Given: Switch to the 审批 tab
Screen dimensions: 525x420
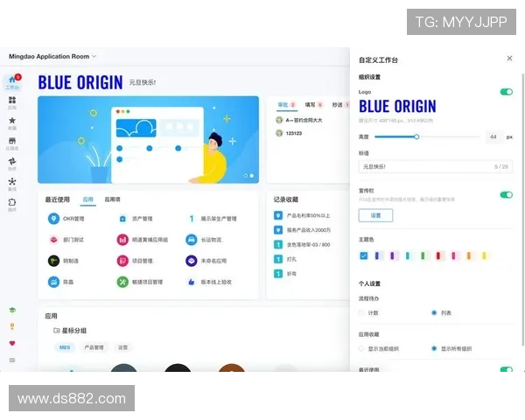Looking at the screenshot, I should tap(286, 105).
